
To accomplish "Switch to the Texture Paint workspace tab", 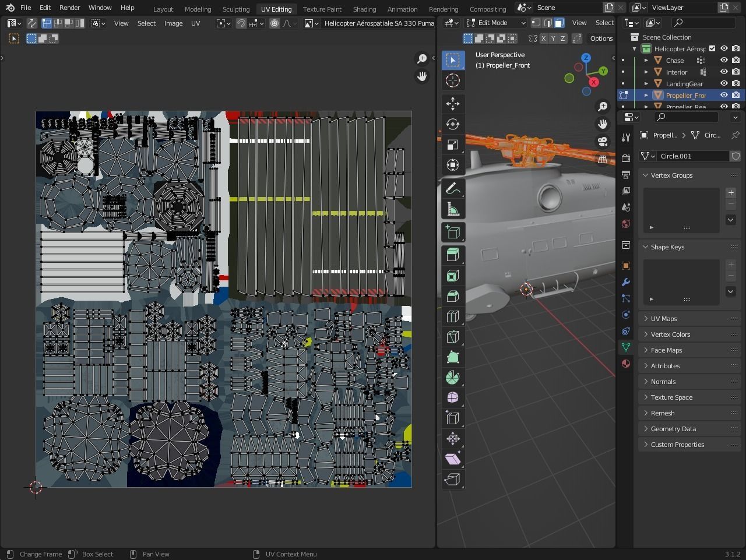I will coord(322,9).
